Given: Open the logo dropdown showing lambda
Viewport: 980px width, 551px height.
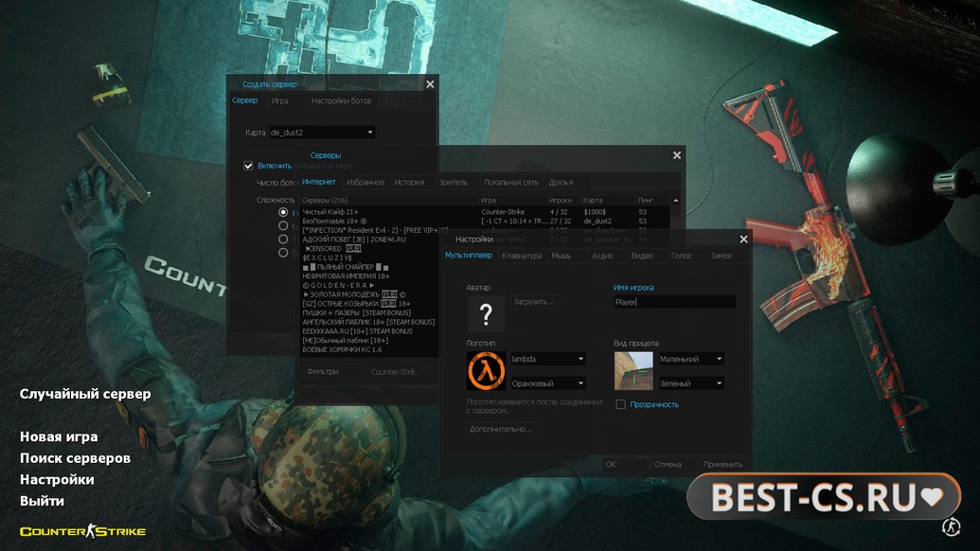Looking at the screenshot, I should click(547, 359).
